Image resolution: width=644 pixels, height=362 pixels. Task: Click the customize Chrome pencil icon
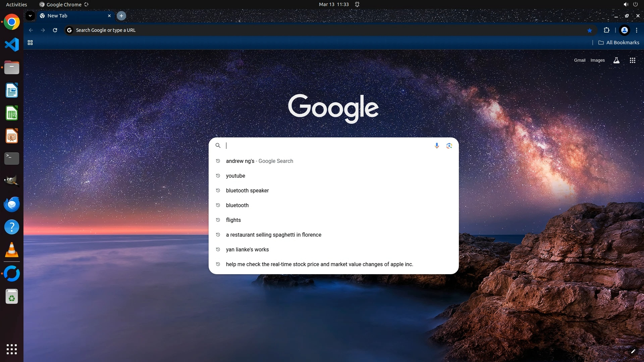pos(633,351)
